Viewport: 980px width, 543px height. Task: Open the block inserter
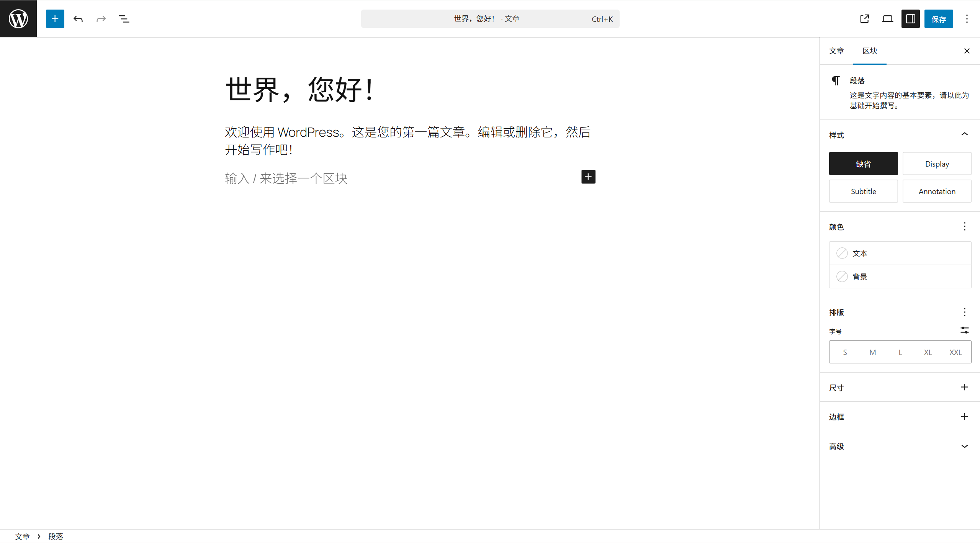click(x=55, y=18)
